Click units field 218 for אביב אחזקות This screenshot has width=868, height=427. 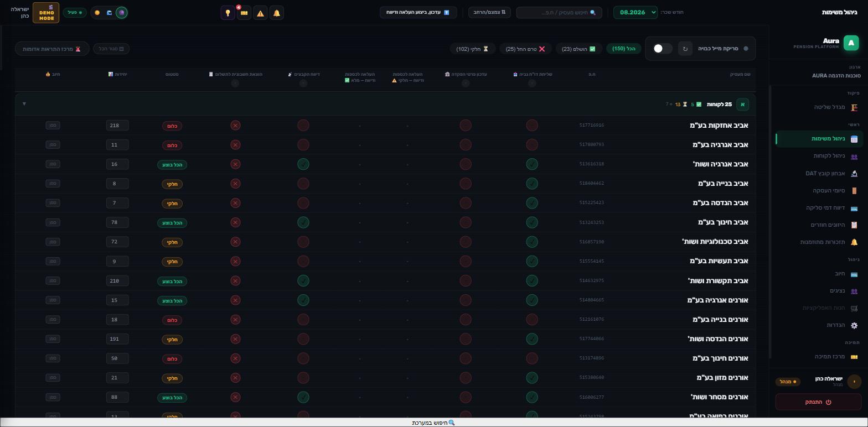[x=117, y=126]
